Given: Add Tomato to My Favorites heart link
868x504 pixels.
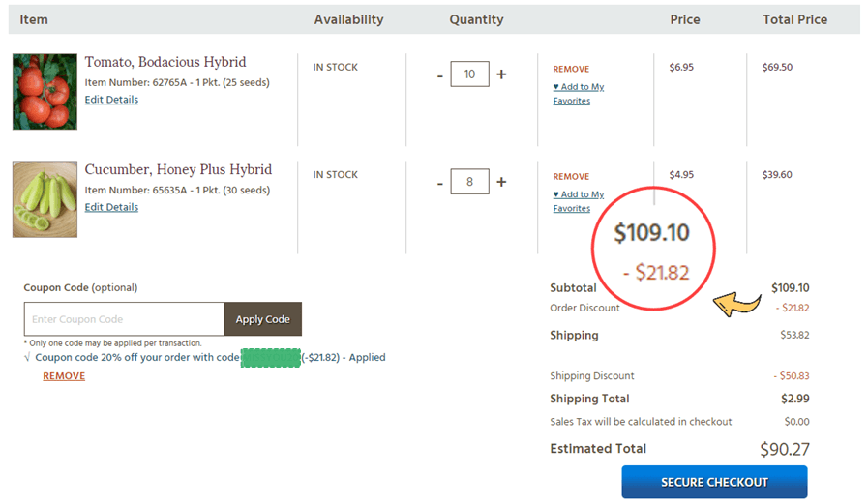Looking at the screenshot, I should [579, 94].
